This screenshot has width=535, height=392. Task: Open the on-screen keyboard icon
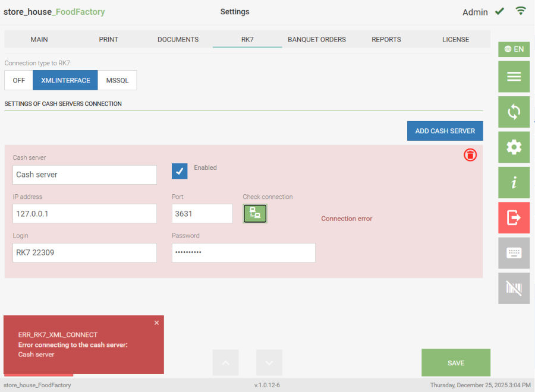tap(514, 253)
